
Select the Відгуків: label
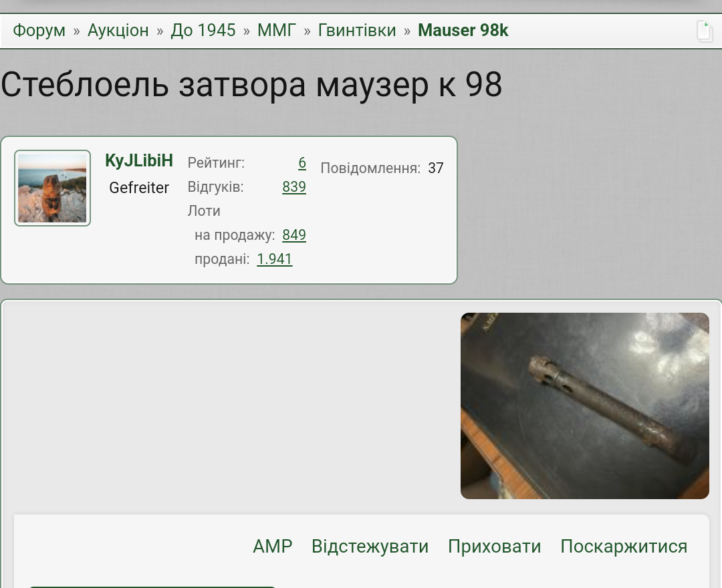pos(215,187)
